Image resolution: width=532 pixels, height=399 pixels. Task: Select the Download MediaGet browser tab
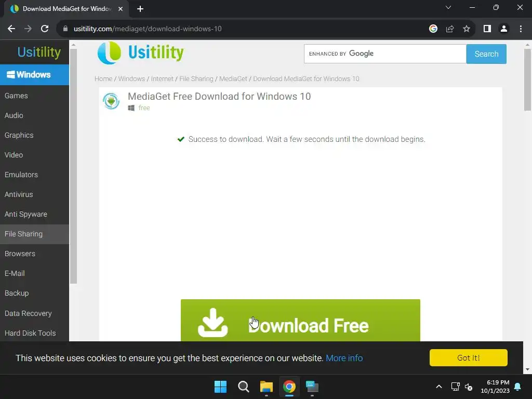(66, 9)
